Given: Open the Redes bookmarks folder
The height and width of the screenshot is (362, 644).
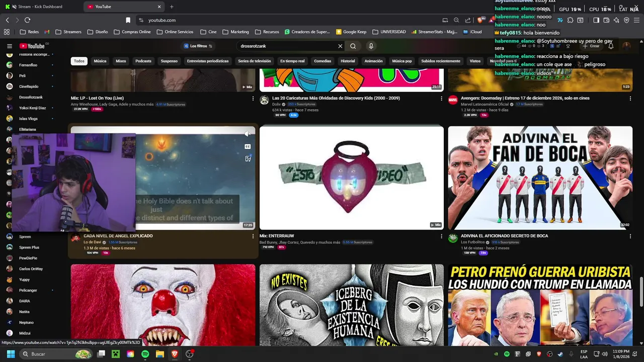Looking at the screenshot, I should coord(30,32).
